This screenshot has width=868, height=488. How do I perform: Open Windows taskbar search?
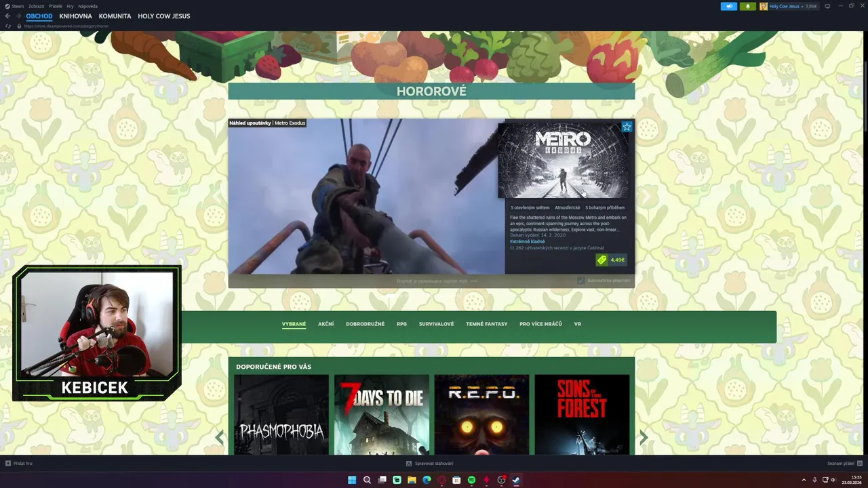[x=367, y=480]
